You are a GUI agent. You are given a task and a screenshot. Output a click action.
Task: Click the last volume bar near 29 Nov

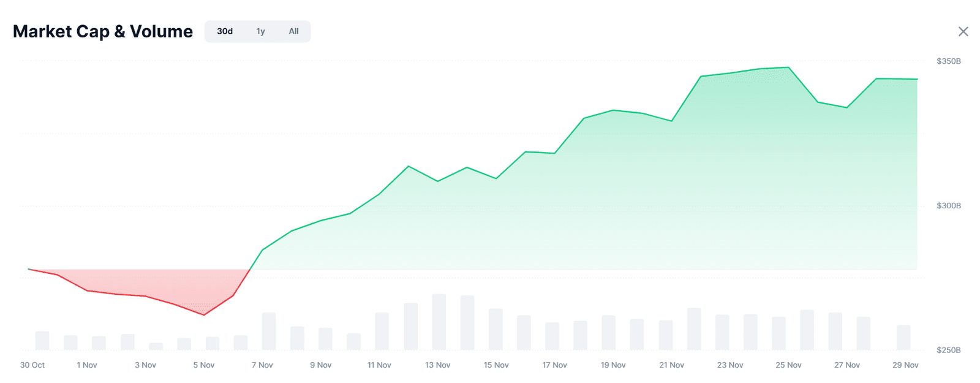click(x=903, y=338)
